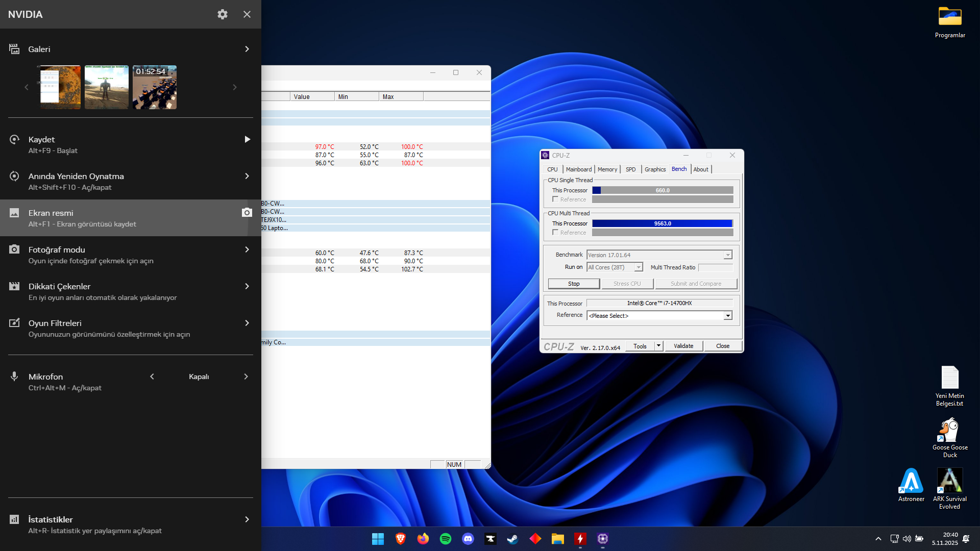This screenshot has width=980, height=551.
Task: Enable Single Thread Reference checkbox
Action: [555, 199]
